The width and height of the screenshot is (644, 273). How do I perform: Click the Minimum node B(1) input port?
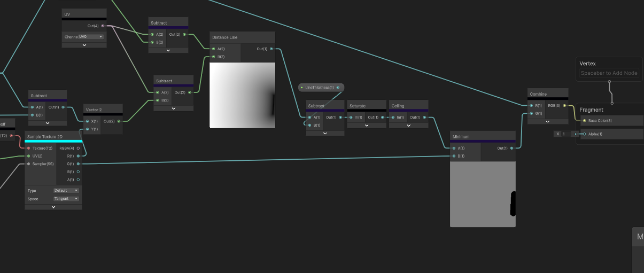(454, 156)
